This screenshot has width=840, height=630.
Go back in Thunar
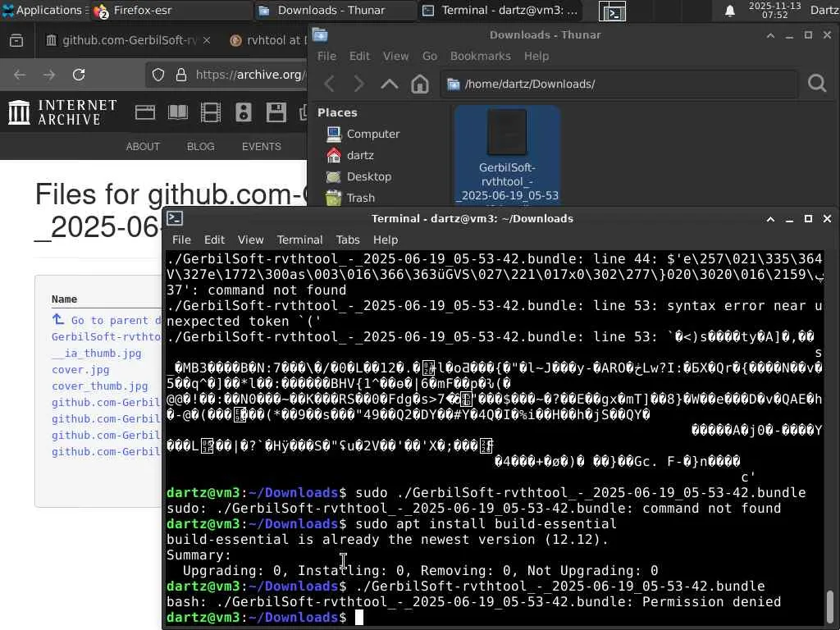[x=330, y=84]
